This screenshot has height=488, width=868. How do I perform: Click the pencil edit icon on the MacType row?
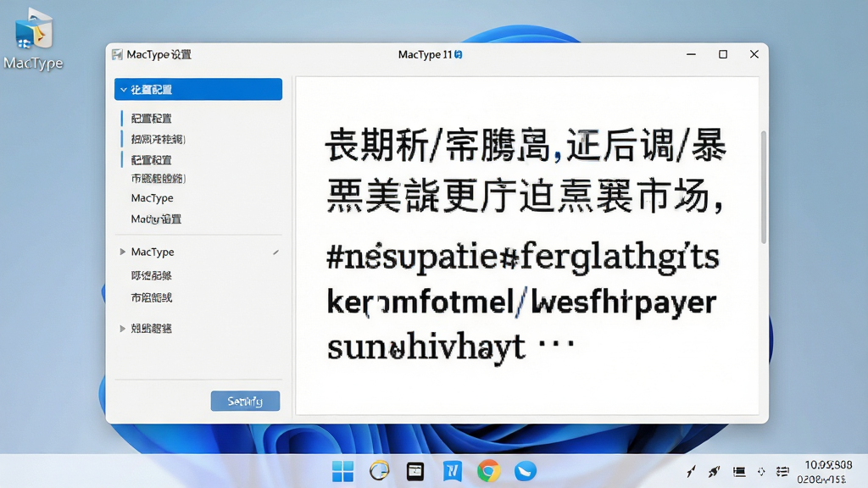tap(275, 252)
